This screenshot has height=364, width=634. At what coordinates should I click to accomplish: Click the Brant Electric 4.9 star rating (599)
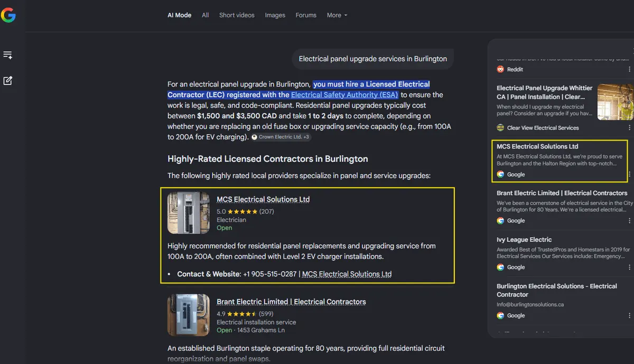tap(245, 314)
